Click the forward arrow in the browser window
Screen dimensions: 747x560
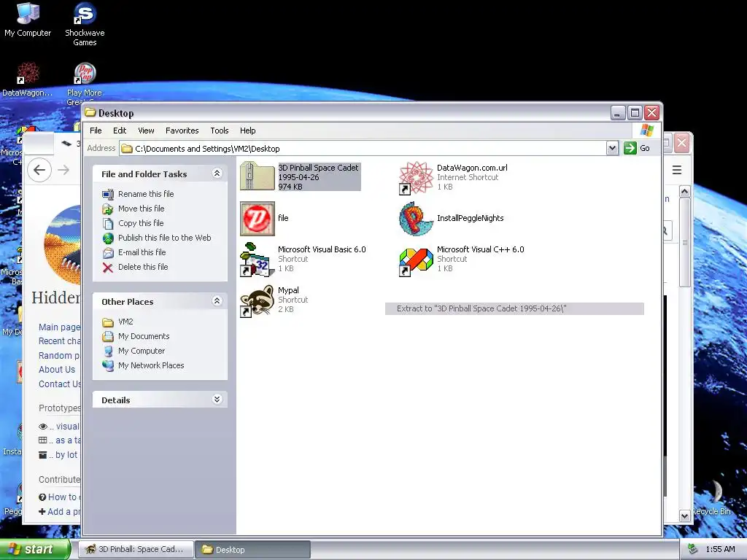64,169
